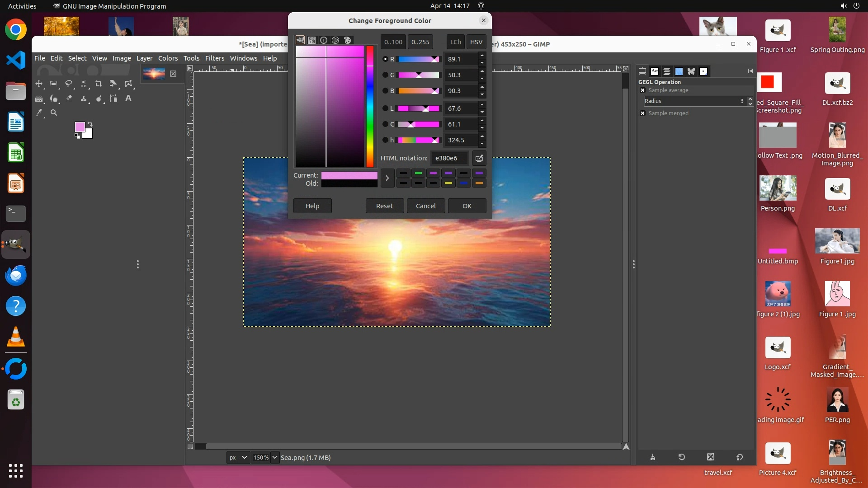Select the Zoom magnifier tool
868x488 pixels.
pyautogui.click(x=54, y=113)
